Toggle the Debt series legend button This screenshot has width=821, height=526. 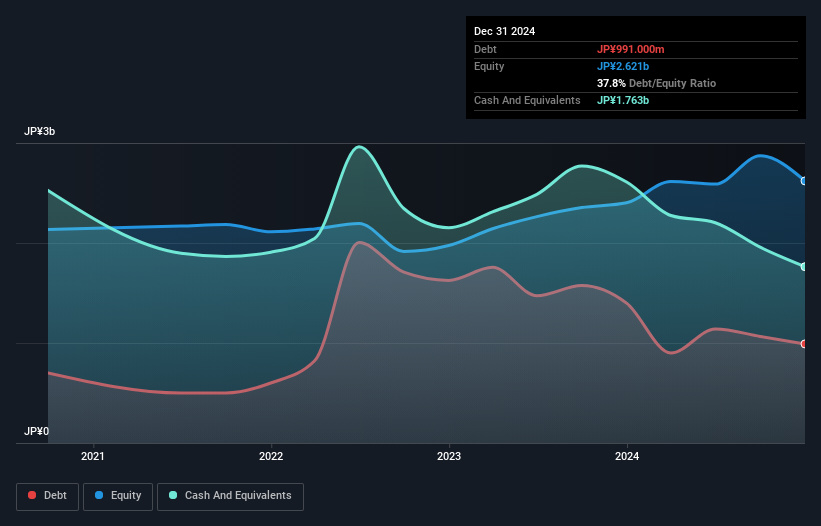pos(48,496)
